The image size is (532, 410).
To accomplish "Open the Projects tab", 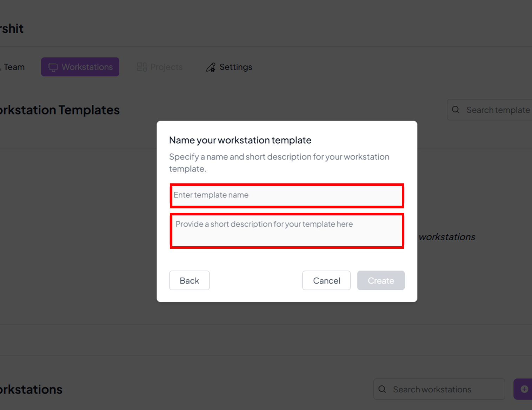I will (166, 67).
